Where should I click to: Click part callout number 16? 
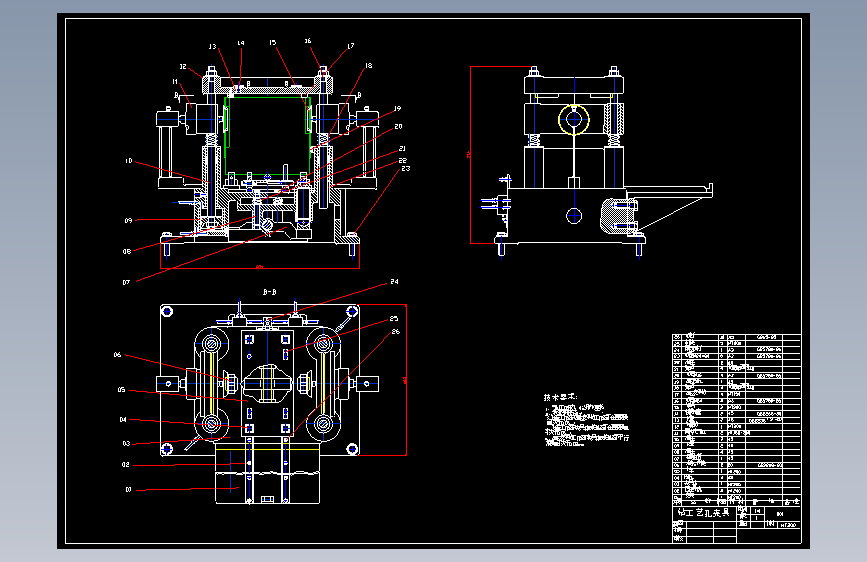[x=308, y=41]
